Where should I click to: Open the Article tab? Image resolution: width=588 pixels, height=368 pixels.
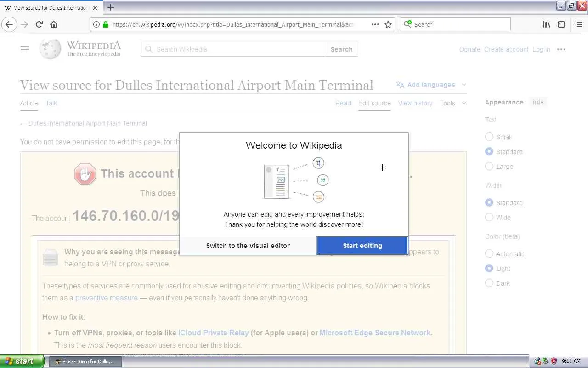coord(29,103)
